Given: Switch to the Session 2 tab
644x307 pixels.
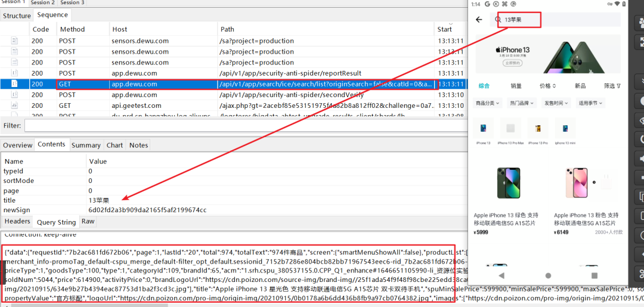Looking at the screenshot, I should pos(43,2).
